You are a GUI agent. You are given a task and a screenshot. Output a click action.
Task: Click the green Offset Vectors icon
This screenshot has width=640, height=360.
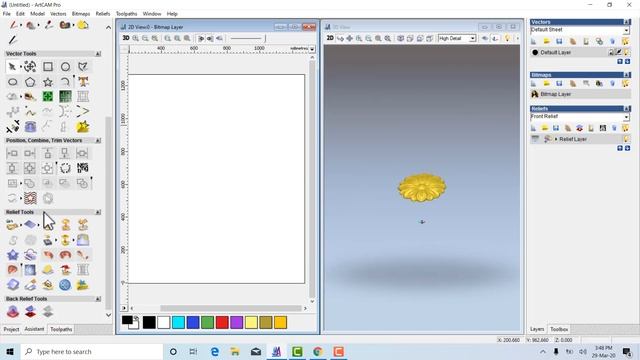click(x=48, y=96)
